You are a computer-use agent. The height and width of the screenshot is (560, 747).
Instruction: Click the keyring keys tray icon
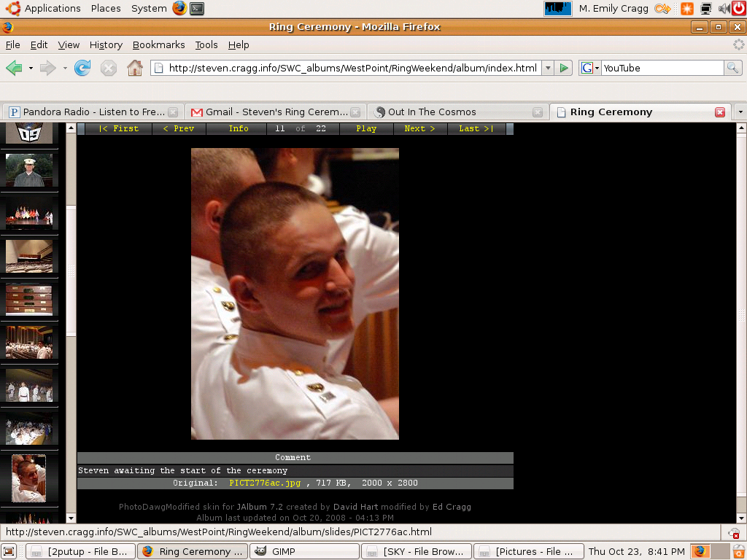tap(662, 8)
